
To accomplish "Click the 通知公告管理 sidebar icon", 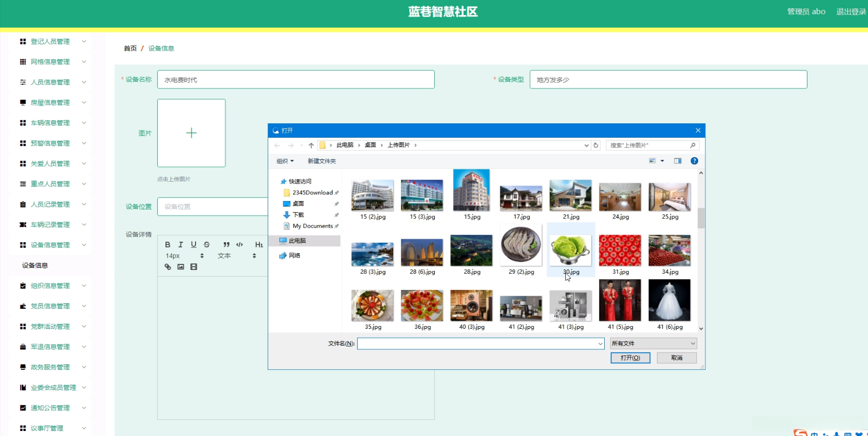I will [23, 408].
